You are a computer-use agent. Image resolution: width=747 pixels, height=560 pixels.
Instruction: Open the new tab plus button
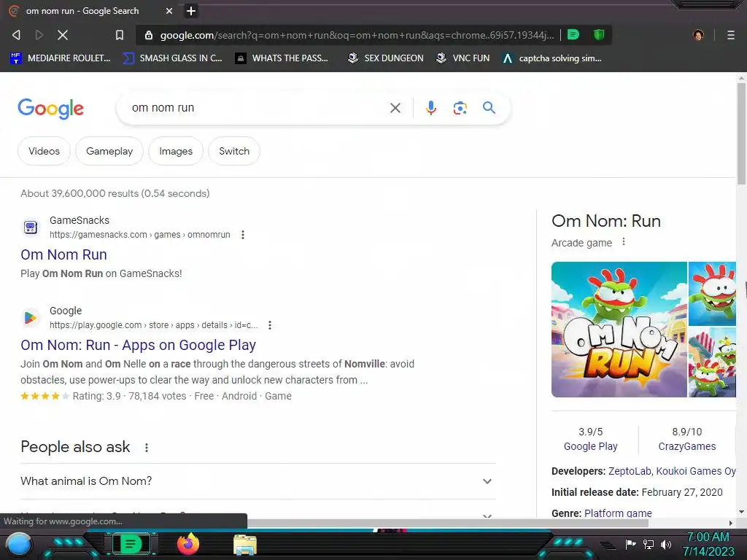pyautogui.click(x=191, y=11)
